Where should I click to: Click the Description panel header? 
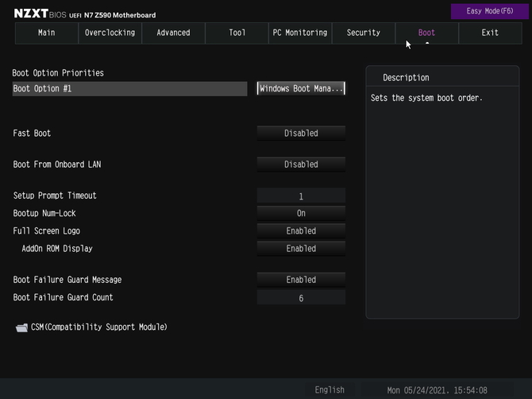click(406, 78)
